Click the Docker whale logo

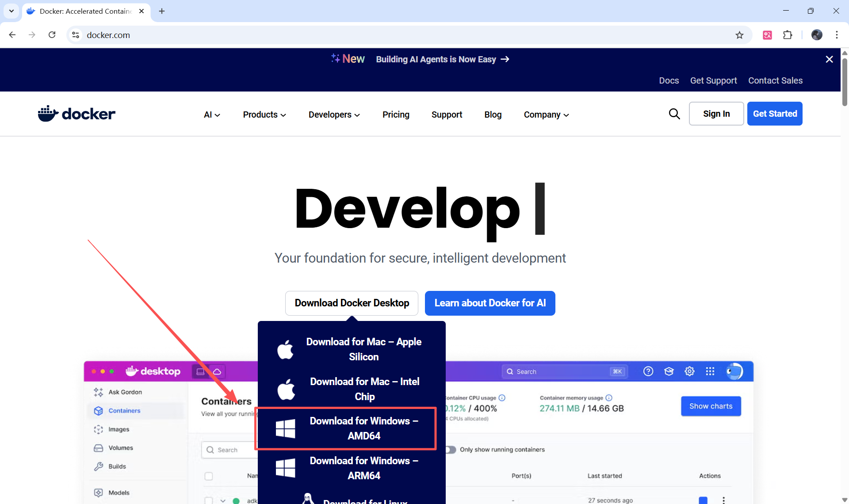(x=76, y=114)
